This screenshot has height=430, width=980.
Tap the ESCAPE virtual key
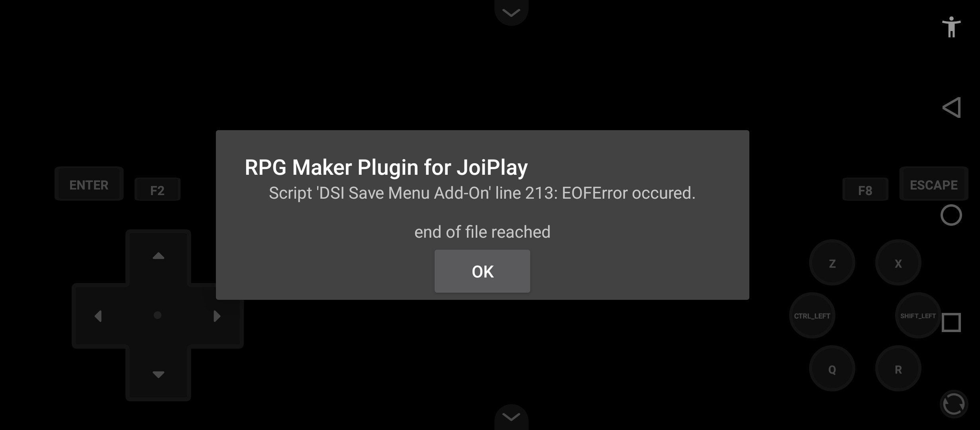pos(934,184)
